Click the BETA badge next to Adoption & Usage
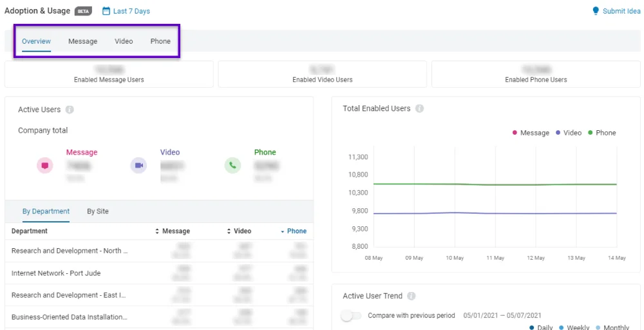The width and height of the screenshot is (644, 330). (x=83, y=11)
